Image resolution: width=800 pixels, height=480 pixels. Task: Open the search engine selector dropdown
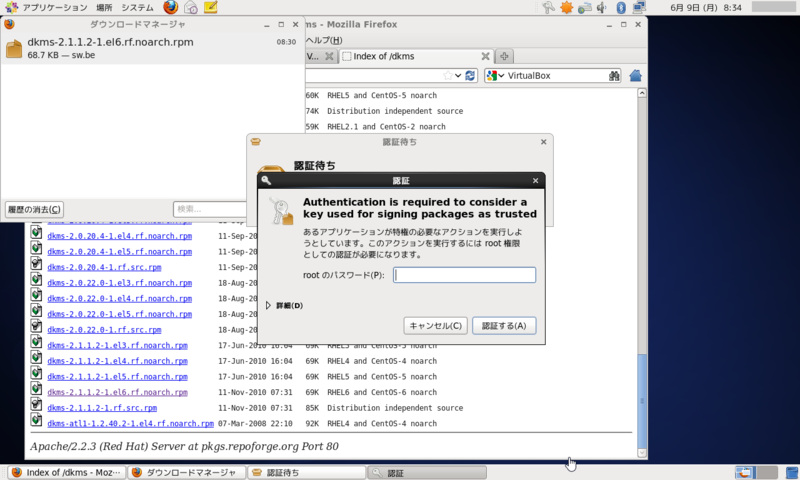pos(501,75)
